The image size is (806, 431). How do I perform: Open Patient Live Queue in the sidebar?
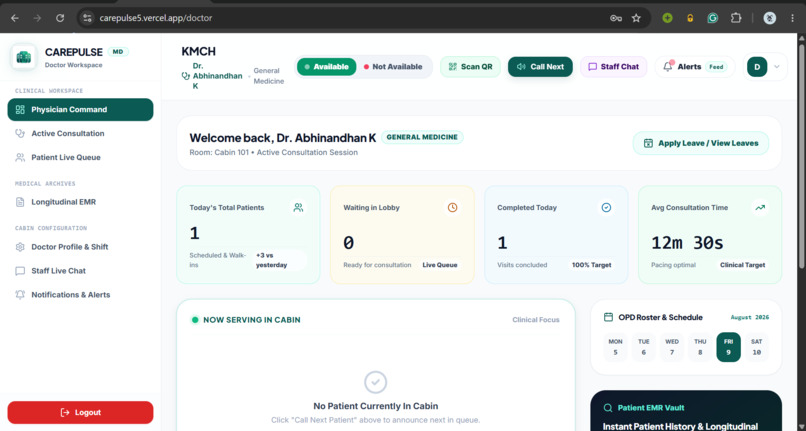(x=80, y=157)
